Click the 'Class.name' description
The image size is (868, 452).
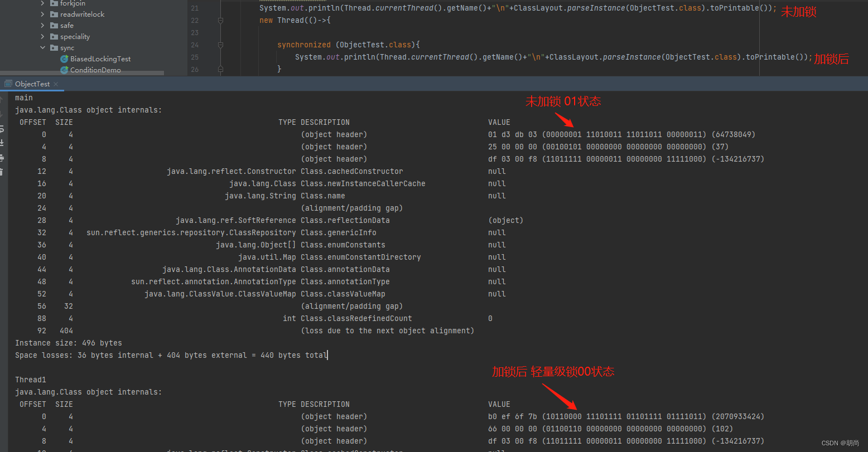coord(323,196)
